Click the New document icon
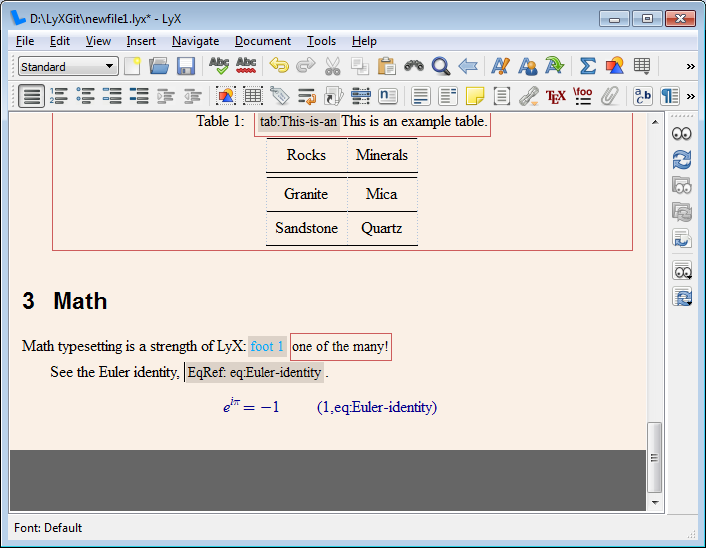The height and width of the screenshot is (548, 706). pyautogui.click(x=132, y=66)
